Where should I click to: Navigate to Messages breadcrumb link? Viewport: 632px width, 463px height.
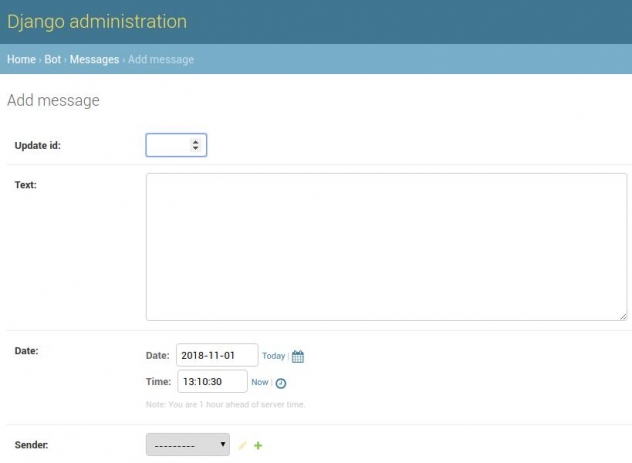pyautogui.click(x=94, y=59)
